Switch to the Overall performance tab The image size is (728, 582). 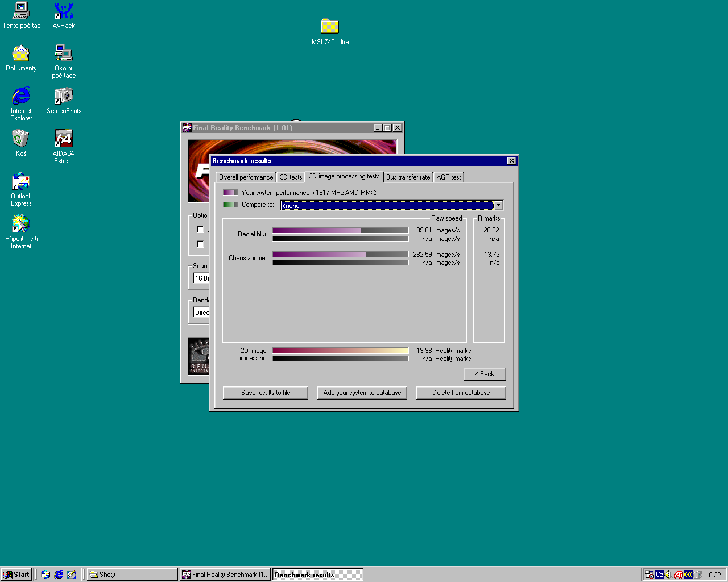coord(246,177)
